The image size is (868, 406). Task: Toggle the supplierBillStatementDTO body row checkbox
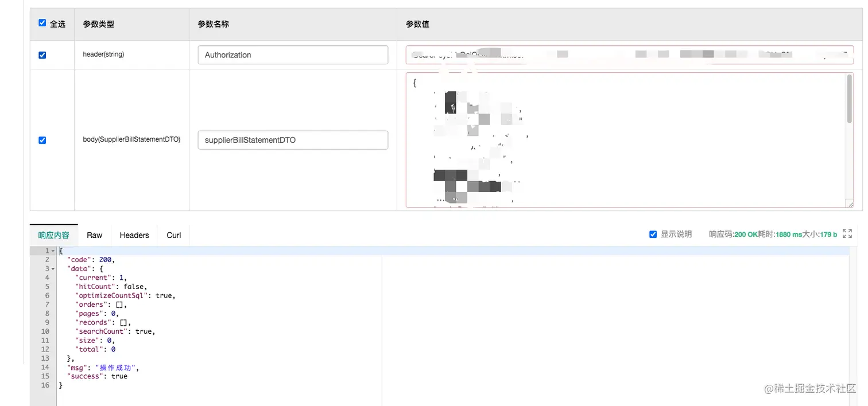click(42, 139)
